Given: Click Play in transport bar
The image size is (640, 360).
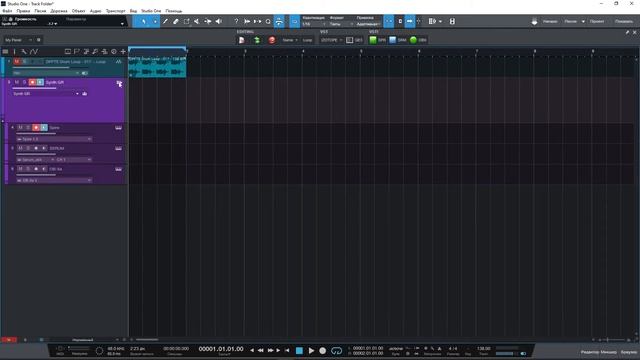Looking at the screenshot, I should pyautogui.click(x=311, y=350).
